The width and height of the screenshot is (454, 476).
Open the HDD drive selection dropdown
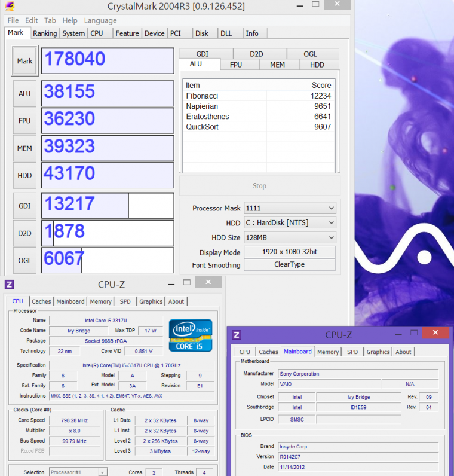coord(290,222)
